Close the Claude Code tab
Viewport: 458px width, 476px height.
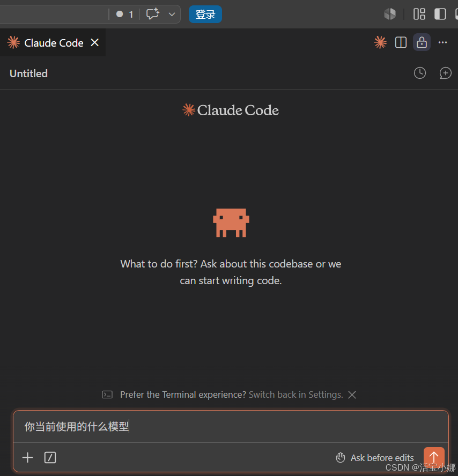coord(95,42)
